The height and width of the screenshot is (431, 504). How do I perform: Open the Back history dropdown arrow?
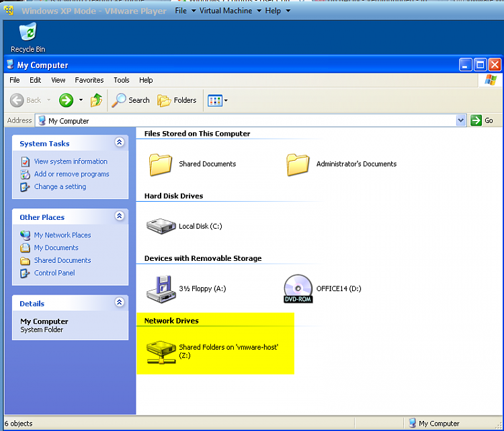pos(49,100)
